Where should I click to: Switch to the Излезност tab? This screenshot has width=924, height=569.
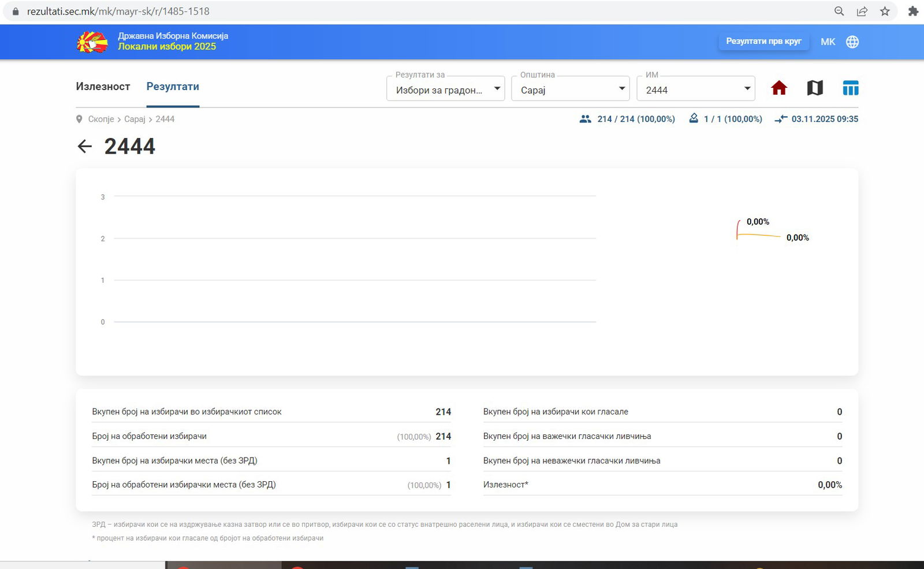pos(103,87)
